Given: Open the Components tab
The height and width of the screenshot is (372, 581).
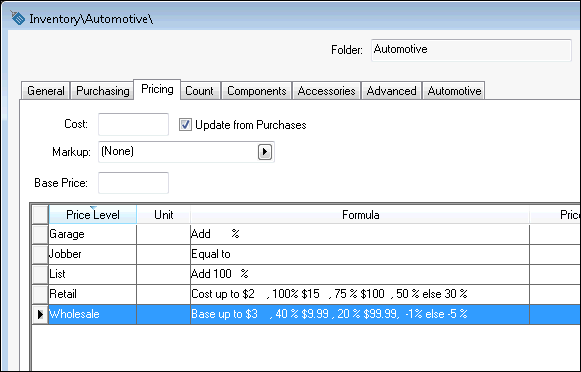Looking at the screenshot, I should (256, 91).
